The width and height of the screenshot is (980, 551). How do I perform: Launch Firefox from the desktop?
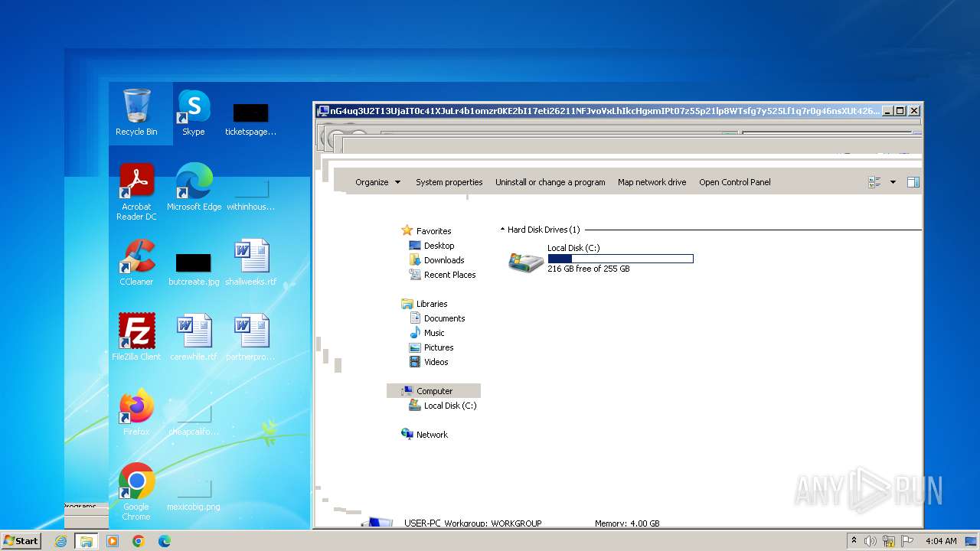coord(136,412)
